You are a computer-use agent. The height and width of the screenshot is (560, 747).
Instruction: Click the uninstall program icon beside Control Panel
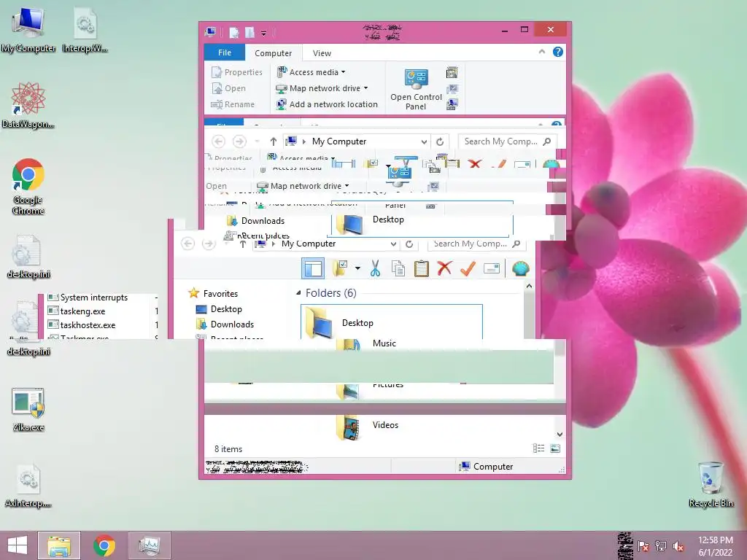452,72
